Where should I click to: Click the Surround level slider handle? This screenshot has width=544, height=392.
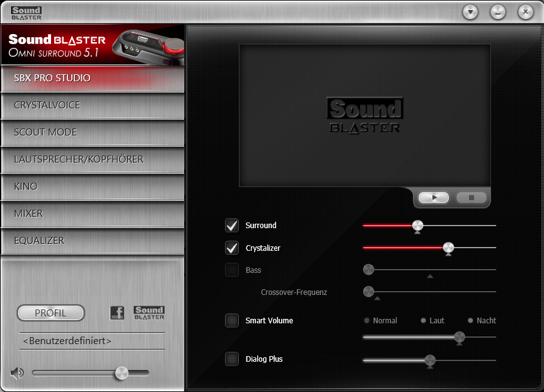coord(418,226)
